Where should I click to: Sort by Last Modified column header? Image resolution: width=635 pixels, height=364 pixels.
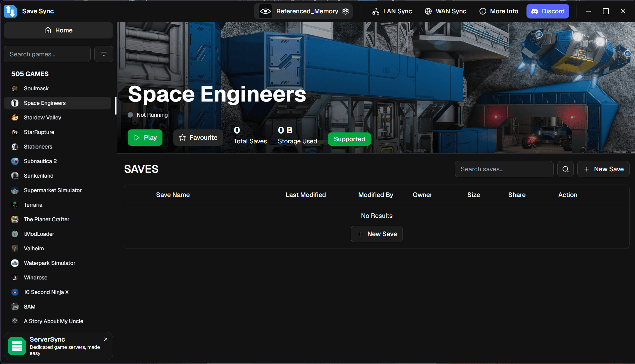click(x=306, y=195)
